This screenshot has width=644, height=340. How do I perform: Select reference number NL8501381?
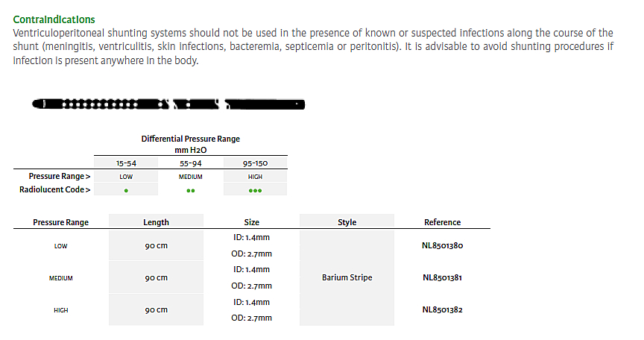click(442, 277)
